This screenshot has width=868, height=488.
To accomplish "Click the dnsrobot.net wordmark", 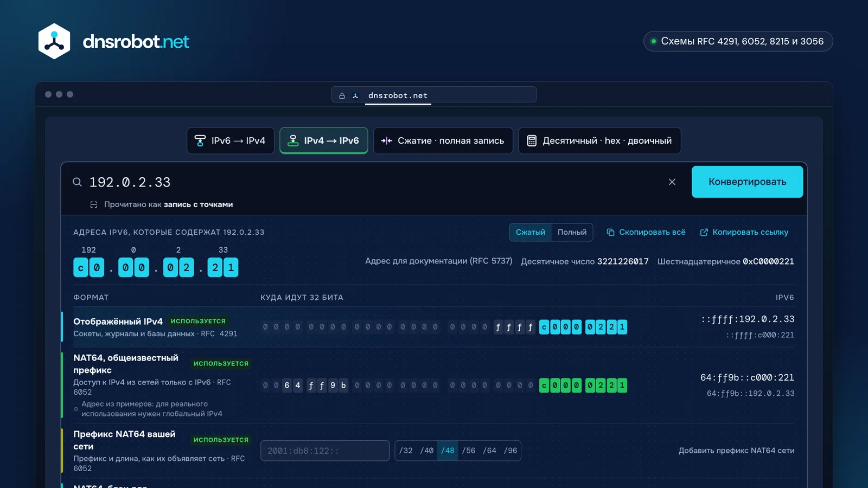I will pyautogui.click(x=136, y=42).
